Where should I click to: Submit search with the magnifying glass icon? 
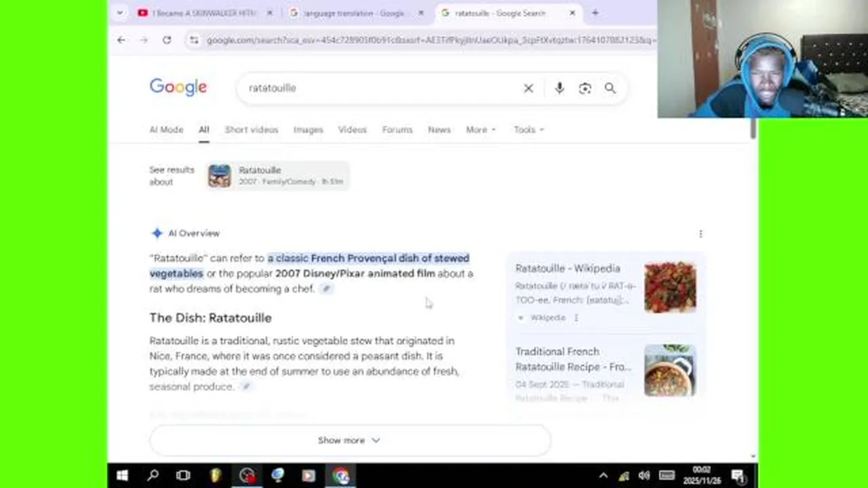[610, 88]
